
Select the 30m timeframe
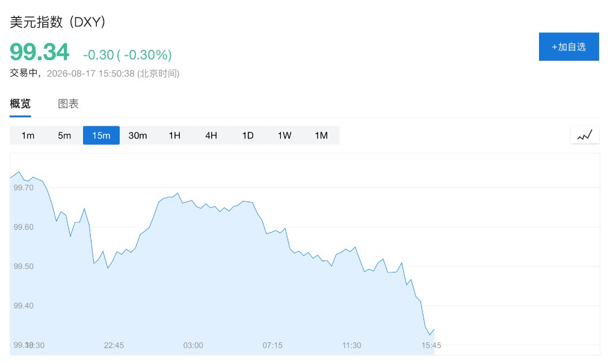tap(138, 135)
